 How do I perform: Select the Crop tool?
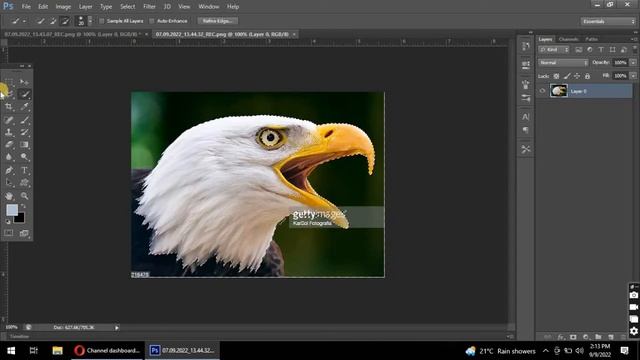pos(9,107)
